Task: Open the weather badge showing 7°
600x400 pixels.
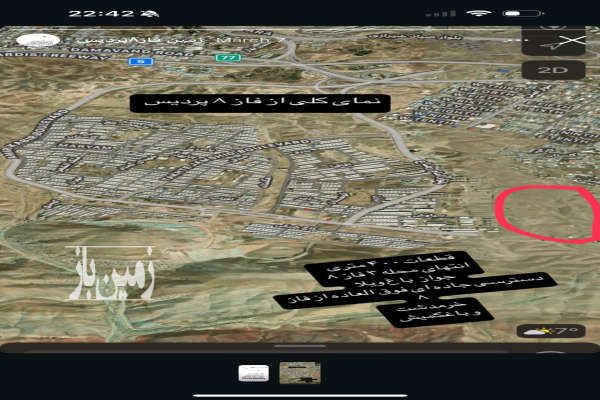Action: coord(551,331)
